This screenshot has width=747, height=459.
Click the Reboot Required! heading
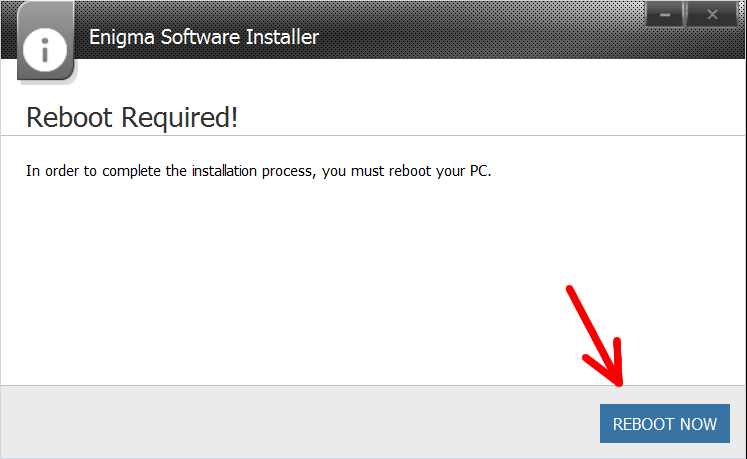coord(132,117)
